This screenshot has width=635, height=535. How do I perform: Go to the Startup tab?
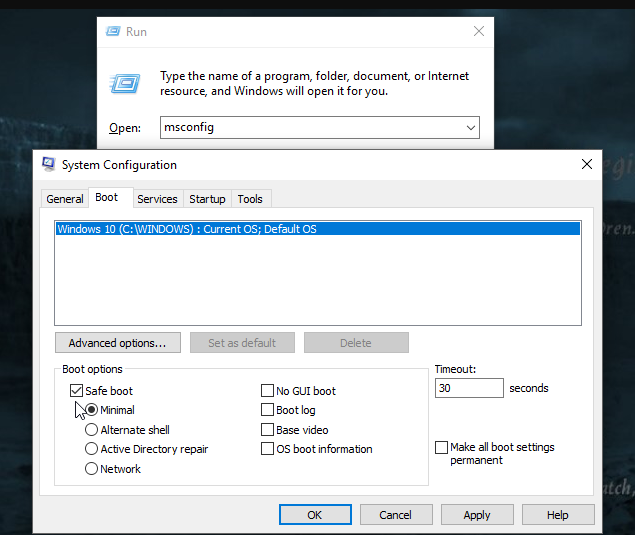(x=207, y=199)
